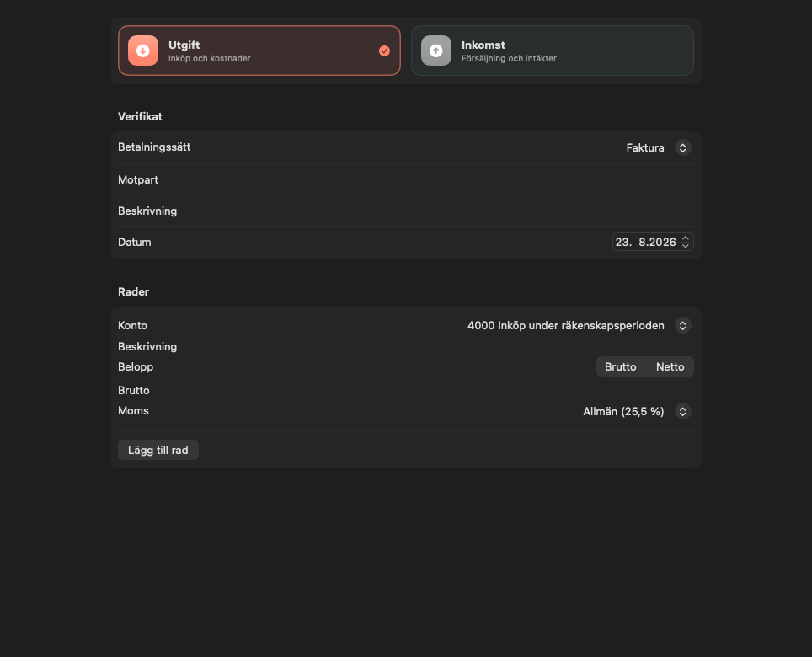Open the Betalningssätt Faktura dropdown
Image resolution: width=812 pixels, height=657 pixels.
pyautogui.click(x=658, y=148)
